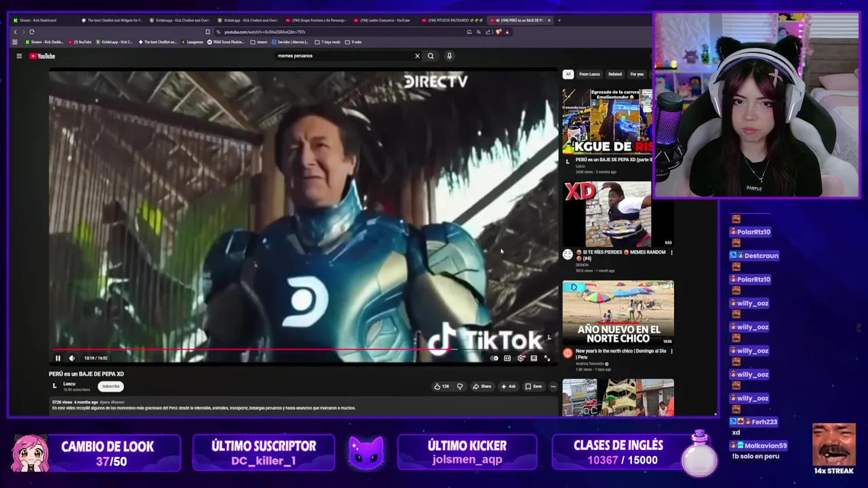This screenshot has height=488, width=868.
Task: Open a new browser tab
Action: [x=559, y=20]
